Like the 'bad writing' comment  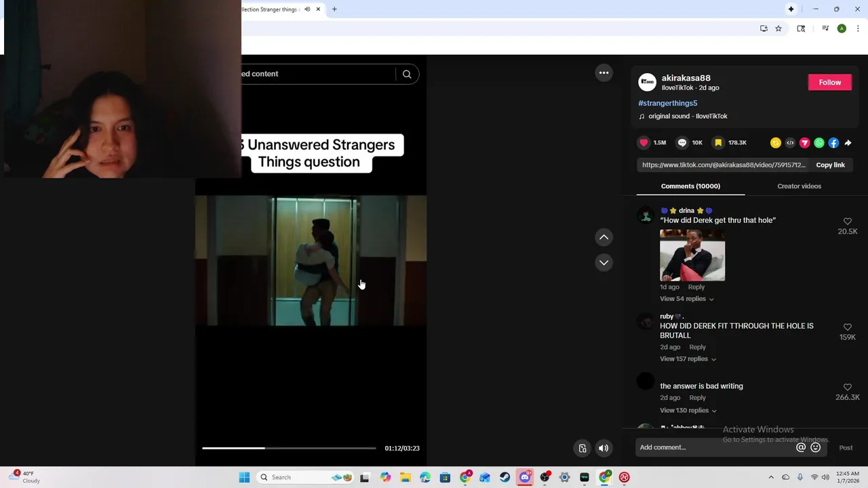pyautogui.click(x=847, y=388)
